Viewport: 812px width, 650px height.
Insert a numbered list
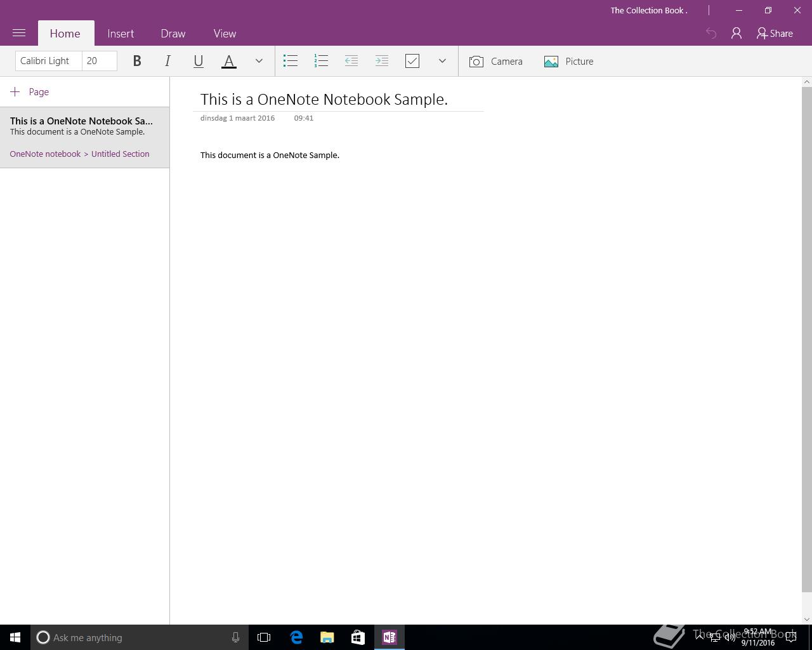(321, 61)
